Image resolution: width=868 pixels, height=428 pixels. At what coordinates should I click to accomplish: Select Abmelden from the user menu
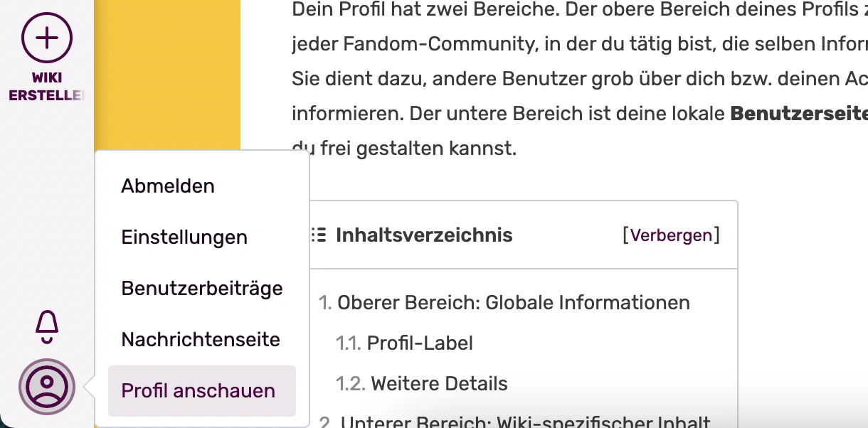[168, 186]
